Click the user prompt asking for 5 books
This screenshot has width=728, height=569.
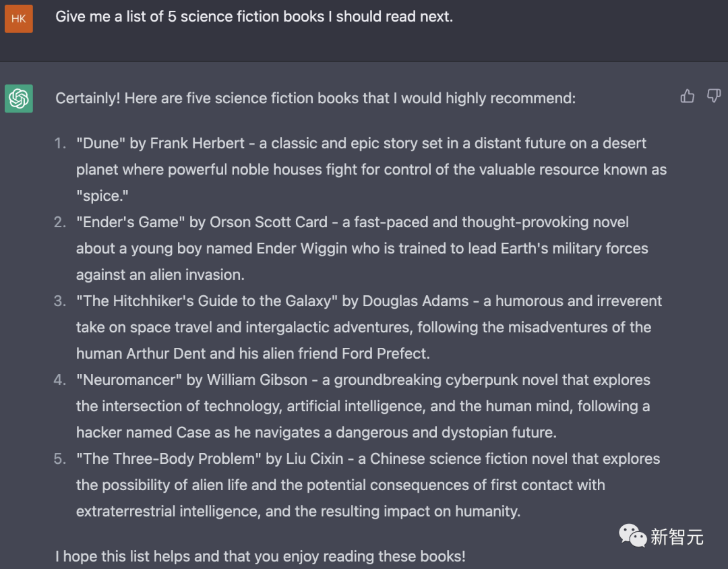[x=254, y=17]
